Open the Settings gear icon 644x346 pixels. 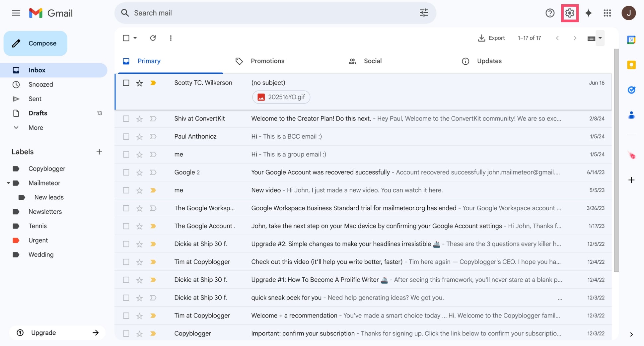pos(570,13)
